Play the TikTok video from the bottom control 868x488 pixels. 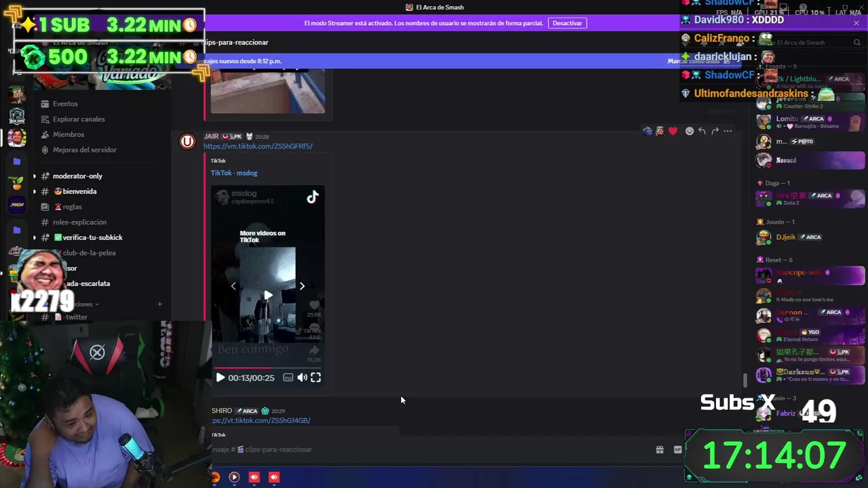(220, 378)
